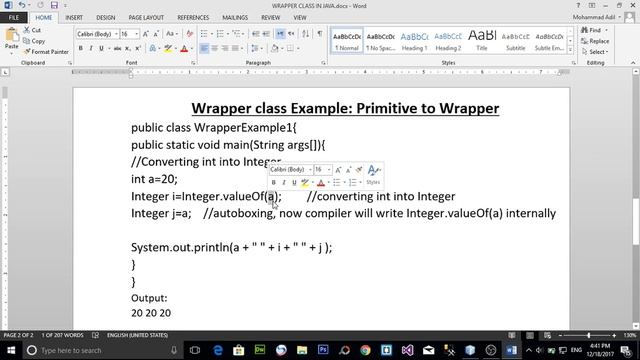Click the word count in status bar

[62, 335]
